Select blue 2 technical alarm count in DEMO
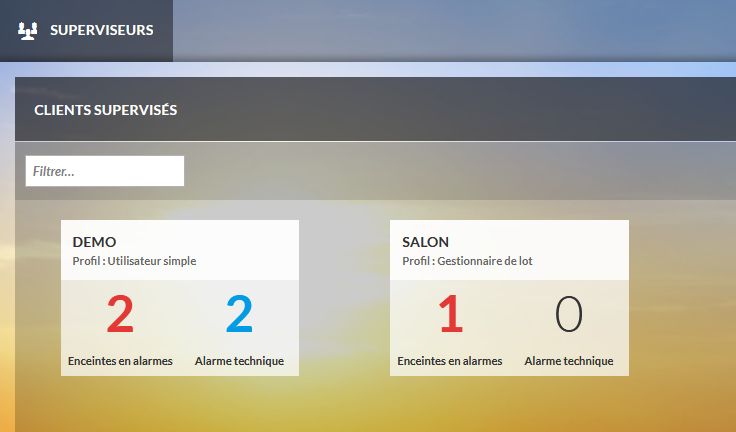Screen dimensions: 736x432 (x=239, y=314)
